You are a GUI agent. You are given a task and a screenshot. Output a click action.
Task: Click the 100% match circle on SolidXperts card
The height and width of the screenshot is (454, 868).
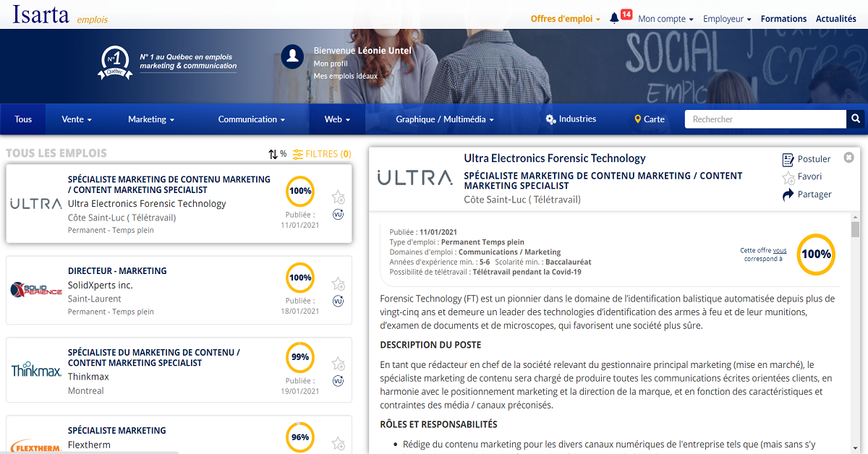(x=300, y=278)
